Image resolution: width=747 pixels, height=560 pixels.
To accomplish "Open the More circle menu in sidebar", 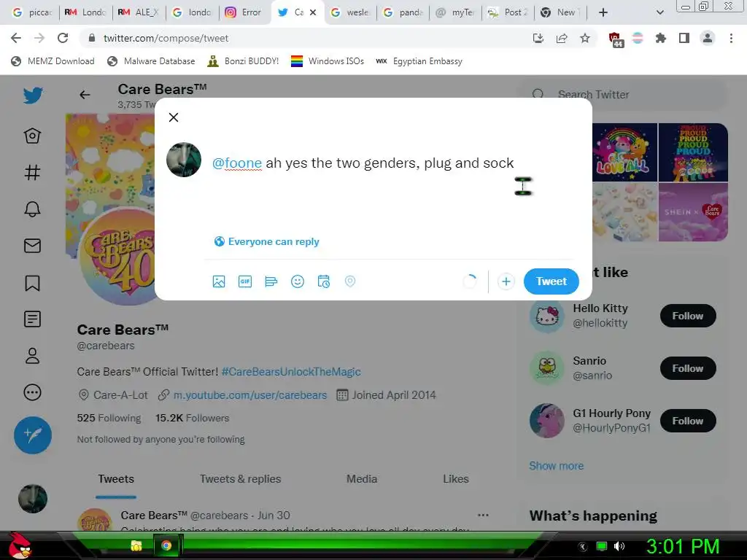I will click(x=32, y=392).
